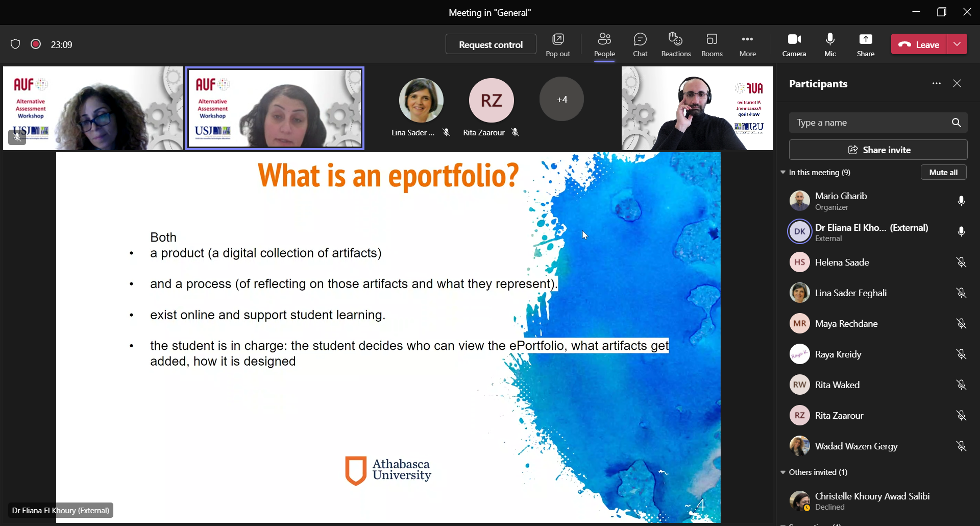Click Dr Eliana El Khoury presenter name label
The image size is (980, 526).
click(x=61, y=510)
